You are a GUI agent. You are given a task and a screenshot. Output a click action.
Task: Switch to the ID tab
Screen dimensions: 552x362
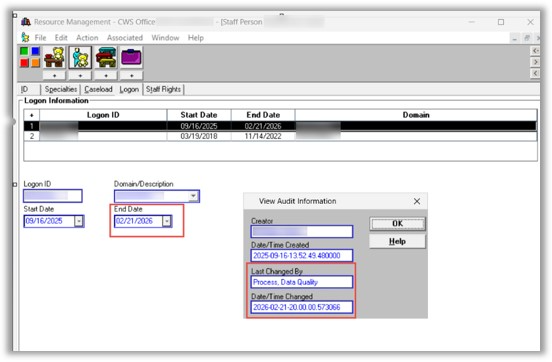25,89
